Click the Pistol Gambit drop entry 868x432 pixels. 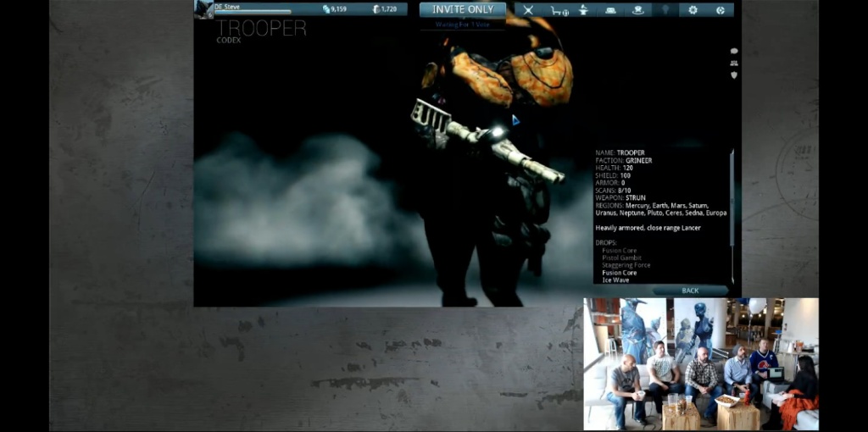tap(621, 258)
